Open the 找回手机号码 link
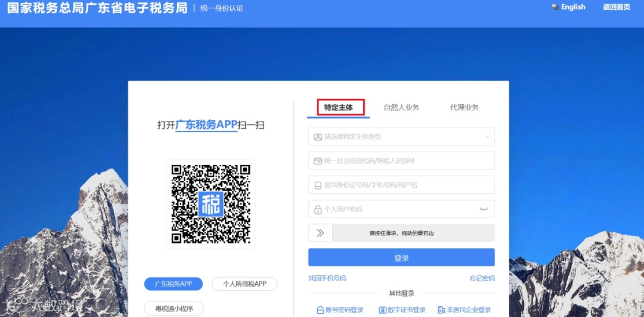Viewport: 644px width, 317px height. click(x=327, y=278)
